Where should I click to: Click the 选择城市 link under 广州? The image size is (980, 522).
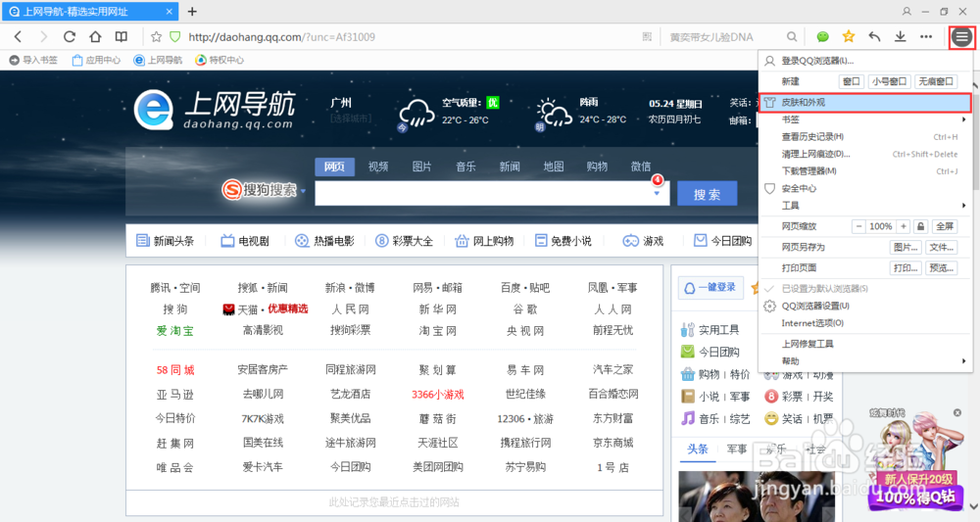(350, 118)
